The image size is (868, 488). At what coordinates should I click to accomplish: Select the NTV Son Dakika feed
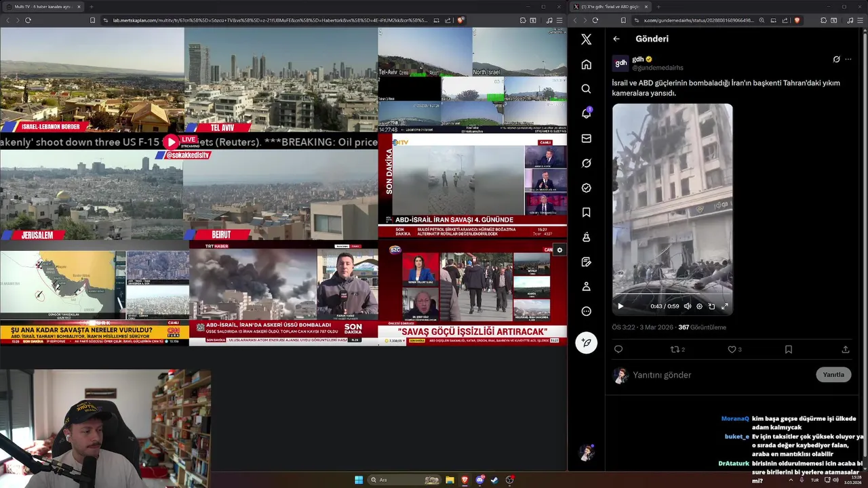click(472, 186)
